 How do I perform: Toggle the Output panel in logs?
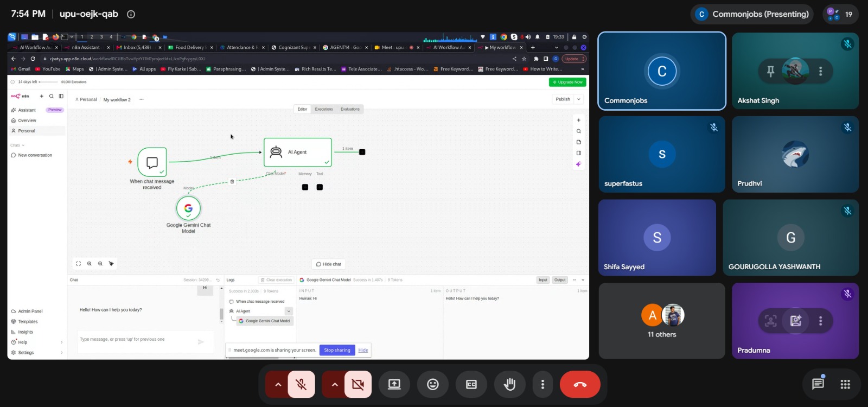[560, 280]
